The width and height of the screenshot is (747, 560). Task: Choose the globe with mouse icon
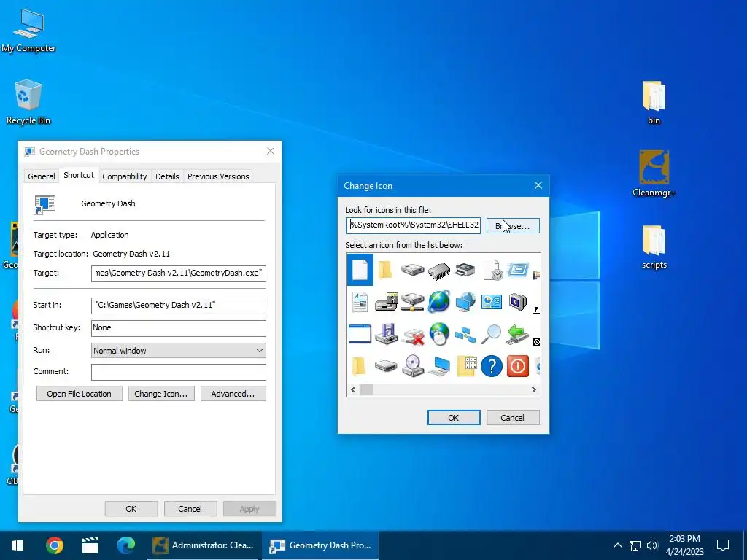(x=438, y=334)
